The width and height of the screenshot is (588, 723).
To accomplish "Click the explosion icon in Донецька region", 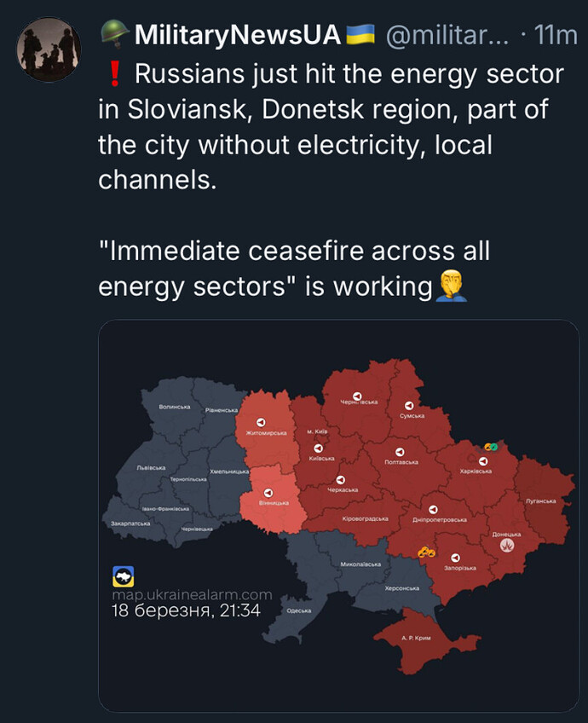I will click(507, 545).
